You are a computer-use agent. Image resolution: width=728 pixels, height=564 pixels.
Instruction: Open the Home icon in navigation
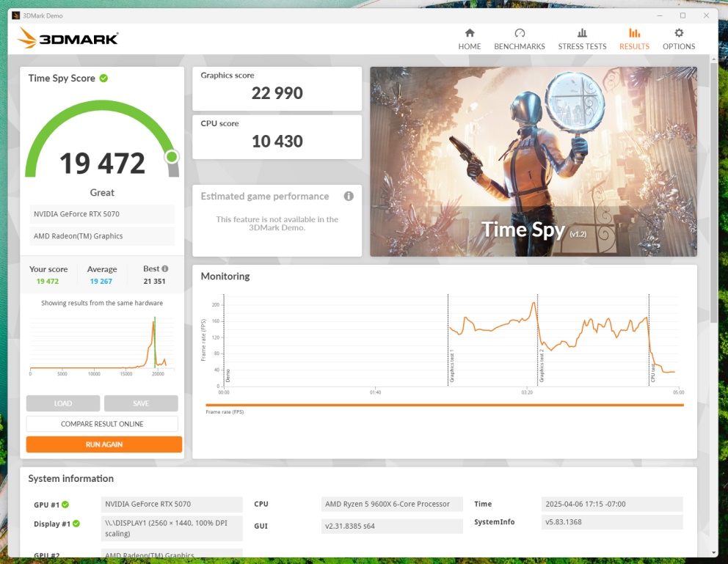tap(470, 33)
